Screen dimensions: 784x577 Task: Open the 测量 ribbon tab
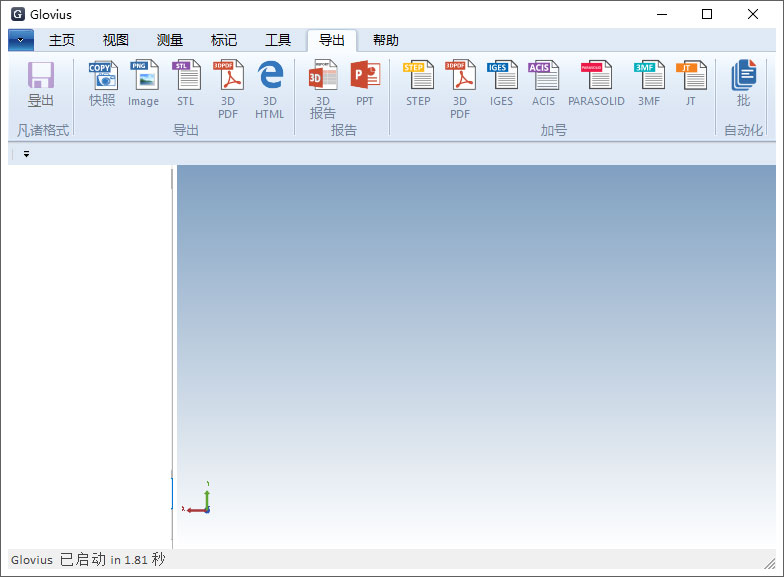pyautogui.click(x=170, y=40)
